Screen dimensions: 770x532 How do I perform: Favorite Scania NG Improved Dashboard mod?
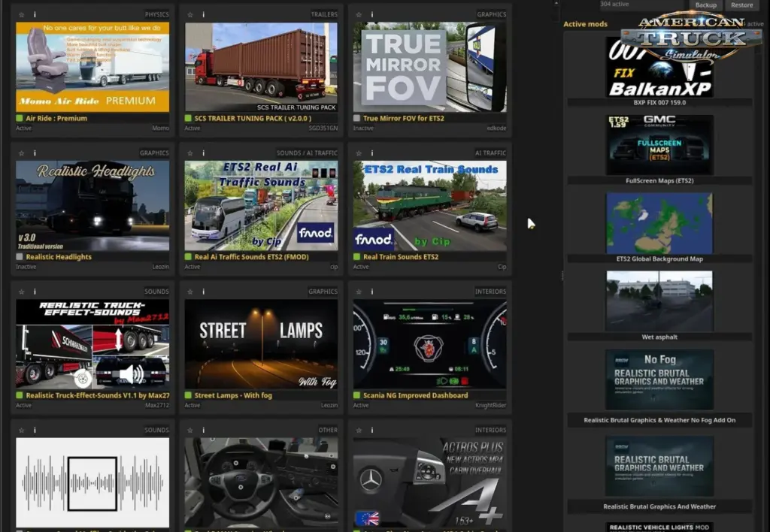coord(359,292)
